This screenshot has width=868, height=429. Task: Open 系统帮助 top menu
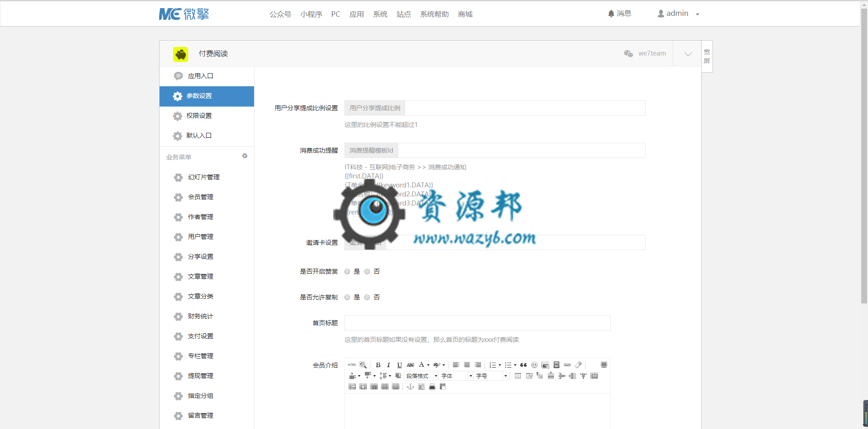point(434,14)
